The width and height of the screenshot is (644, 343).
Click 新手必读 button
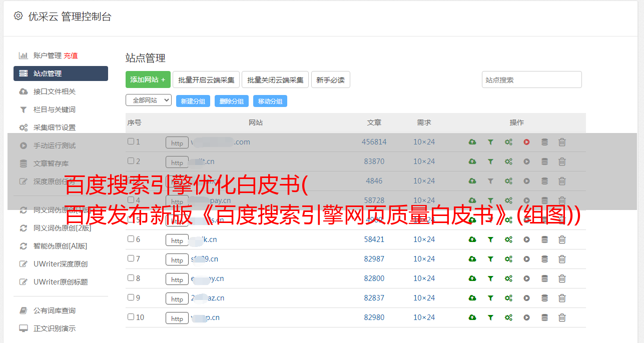pyautogui.click(x=331, y=79)
